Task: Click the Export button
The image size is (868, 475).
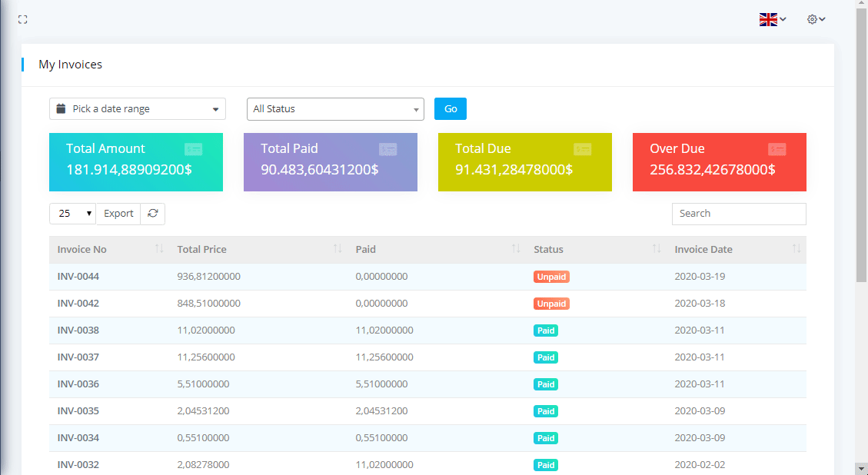Action: pos(118,214)
